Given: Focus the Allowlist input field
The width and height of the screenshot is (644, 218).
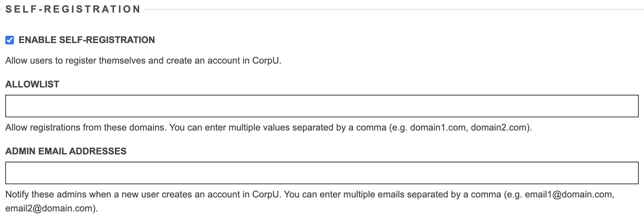Looking at the screenshot, I should click(322, 106).
